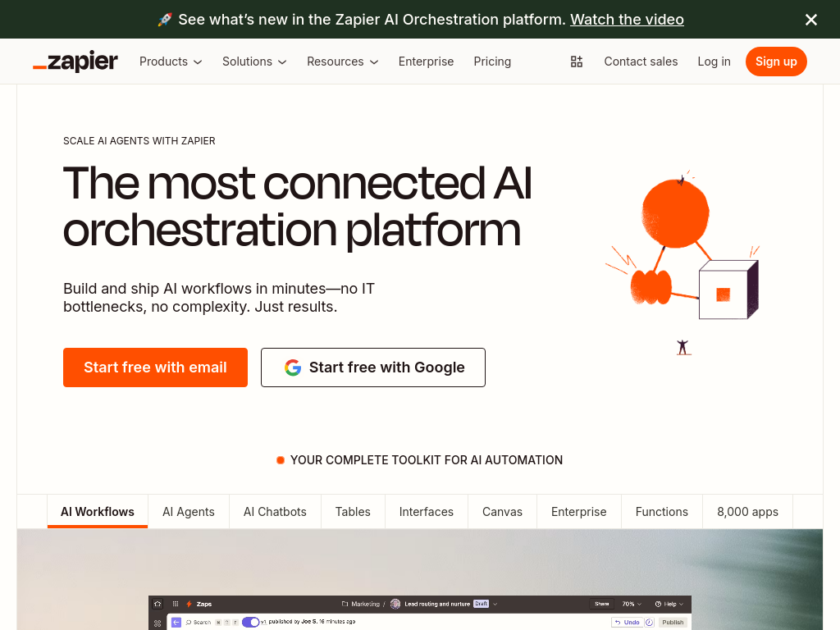This screenshot has height=630, width=840.
Task: Click Start free with email
Action: [155, 367]
